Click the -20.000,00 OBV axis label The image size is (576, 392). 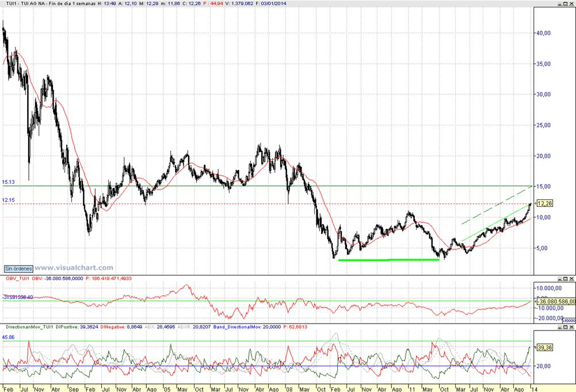(x=550, y=318)
